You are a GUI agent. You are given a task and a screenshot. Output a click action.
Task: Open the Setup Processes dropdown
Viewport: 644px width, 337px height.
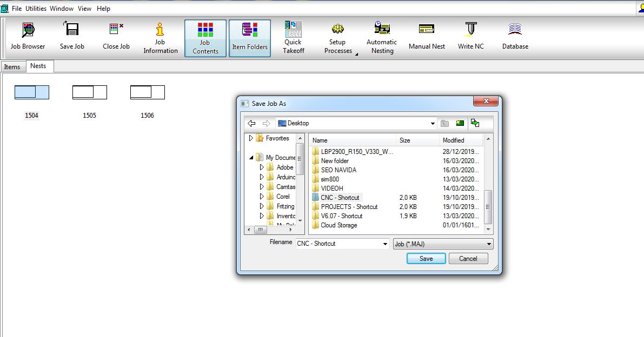tap(338, 38)
